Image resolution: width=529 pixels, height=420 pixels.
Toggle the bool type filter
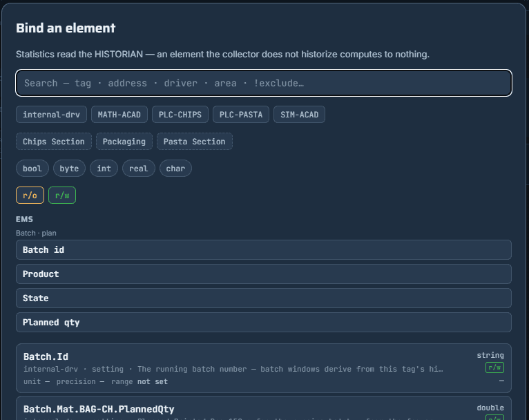[32, 169]
